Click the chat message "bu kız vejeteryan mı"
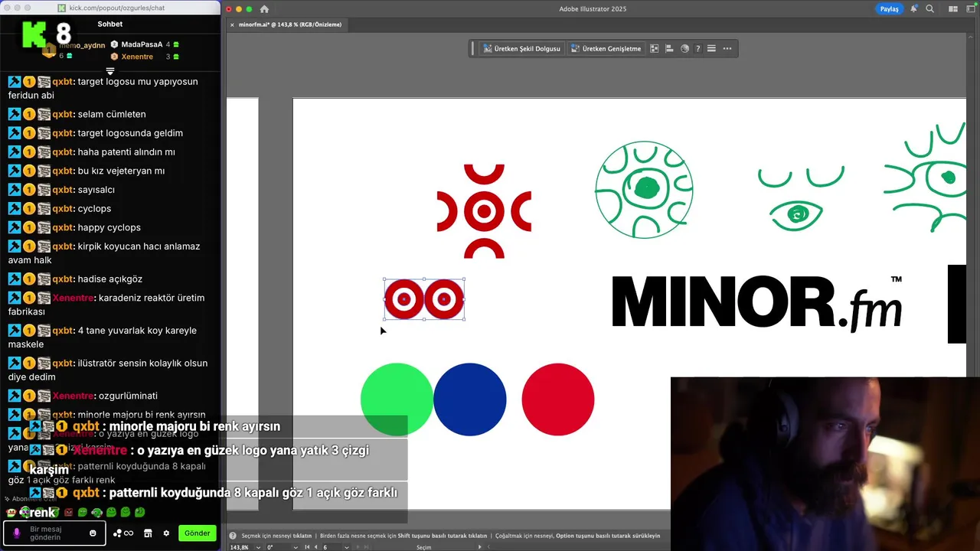Screen dimensions: 980x551 121,171
